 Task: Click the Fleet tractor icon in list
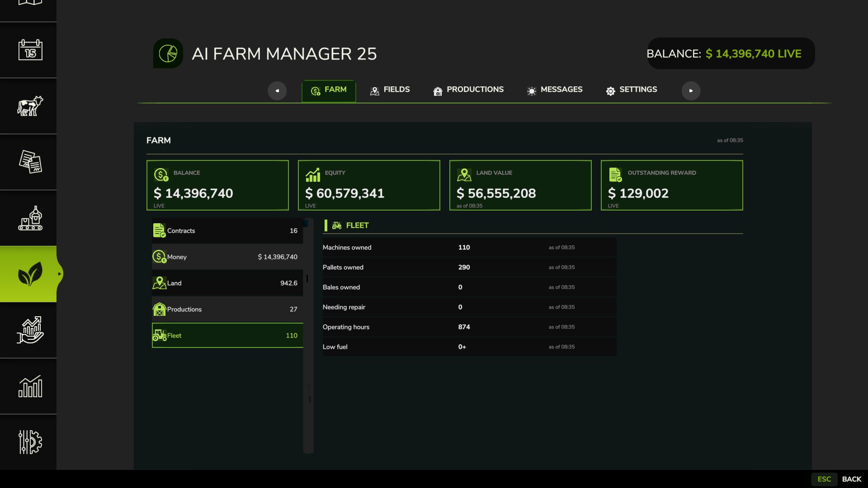coord(159,335)
